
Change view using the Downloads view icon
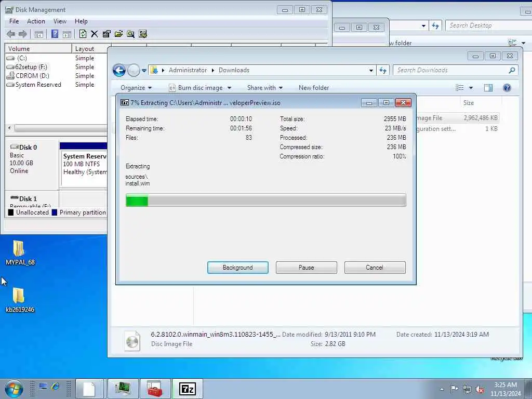[x=460, y=88]
